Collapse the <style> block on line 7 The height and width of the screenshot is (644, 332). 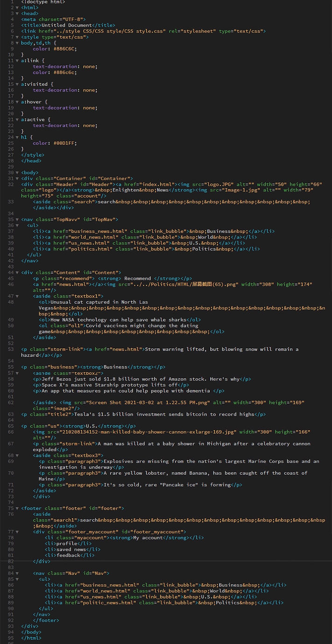pos(17,37)
